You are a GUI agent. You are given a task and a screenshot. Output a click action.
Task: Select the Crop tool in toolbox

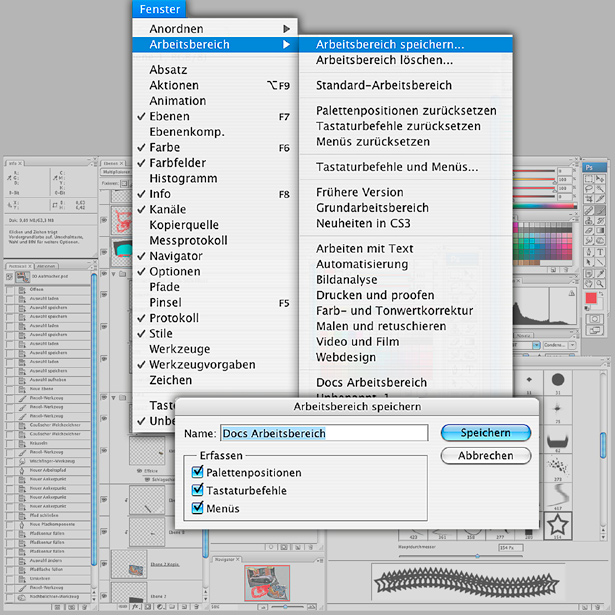[589, 198]
